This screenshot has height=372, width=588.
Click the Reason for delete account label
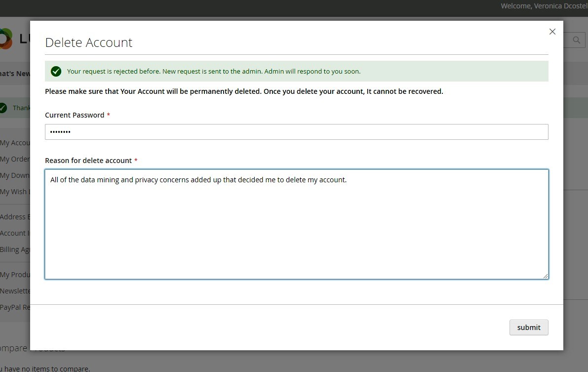(x=88, y=161)
